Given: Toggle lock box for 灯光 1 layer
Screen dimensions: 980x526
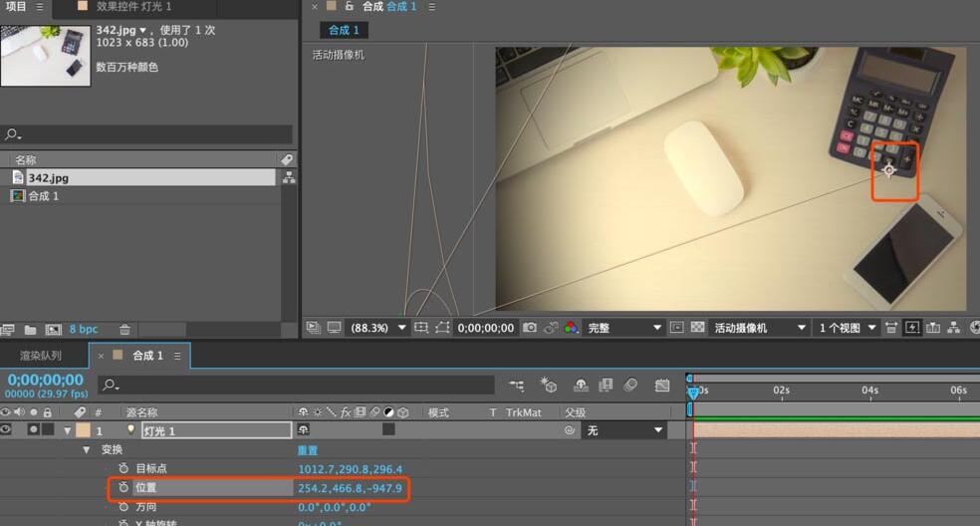Looking at the screenshot, I should point(48,429).
